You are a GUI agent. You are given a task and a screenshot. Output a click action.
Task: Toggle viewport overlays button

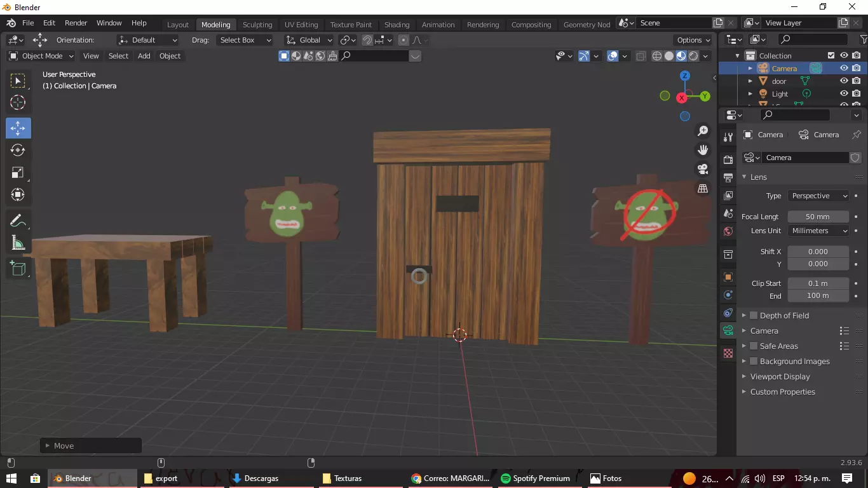click(x=613, y=56)
